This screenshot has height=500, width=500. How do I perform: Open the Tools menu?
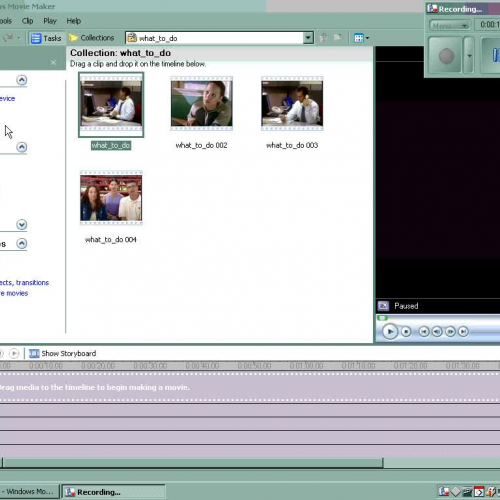[6, 21]
